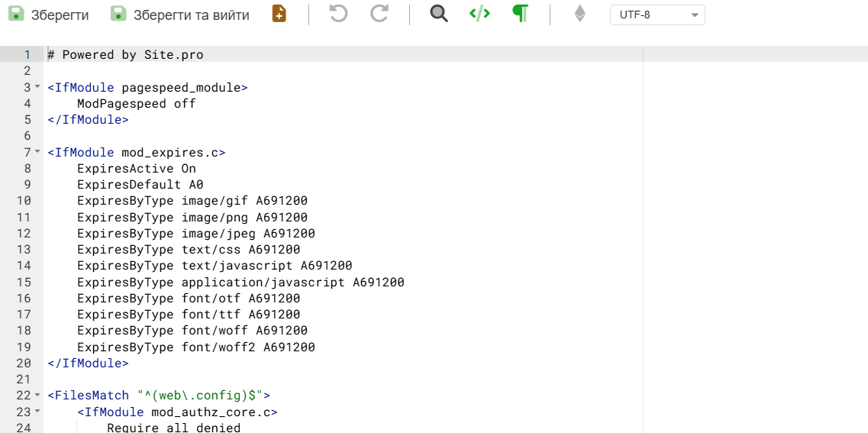The image size is (868, 433).
Task: Toggle the green pilcrow paragraph icon
Action: click(x=521, y=14)
